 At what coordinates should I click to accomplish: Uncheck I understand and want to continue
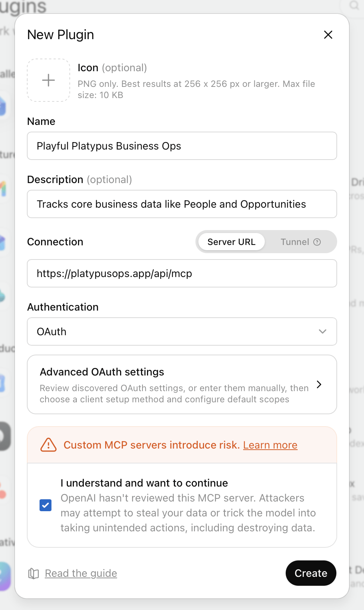click(45, 505)
